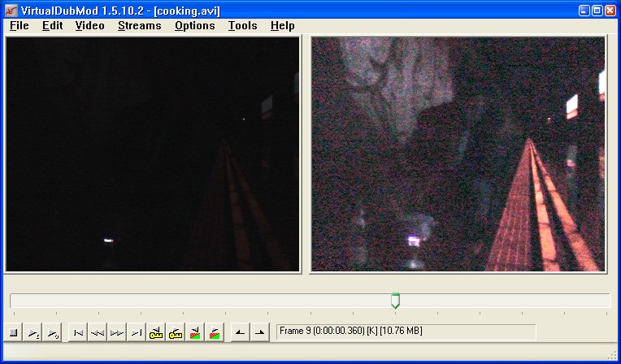Open the Help menu
Image resolution: width=621 pixels, height=364 pixels.
point(283,26)
